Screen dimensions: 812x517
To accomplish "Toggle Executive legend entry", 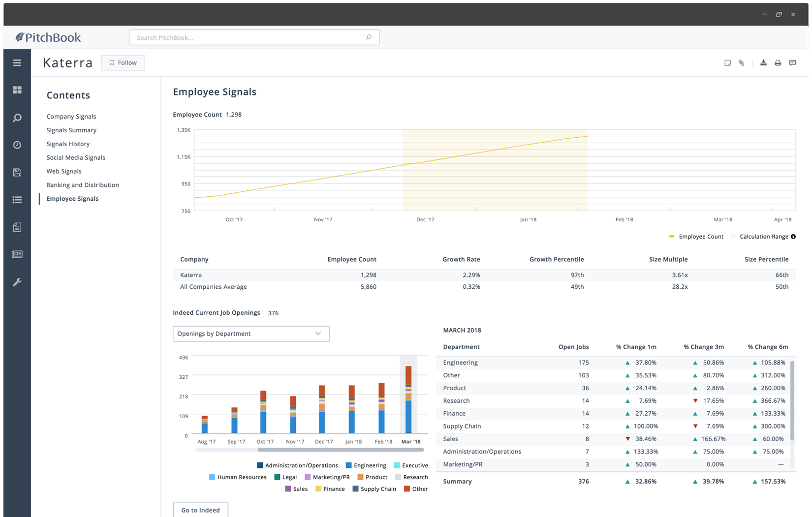I will [x=411, y=465].
